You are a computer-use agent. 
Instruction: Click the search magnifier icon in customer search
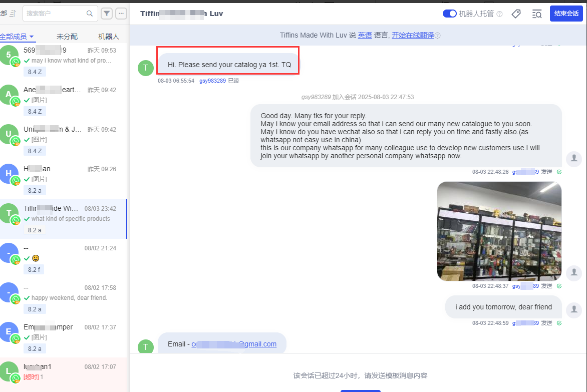[x=90, y=14]
